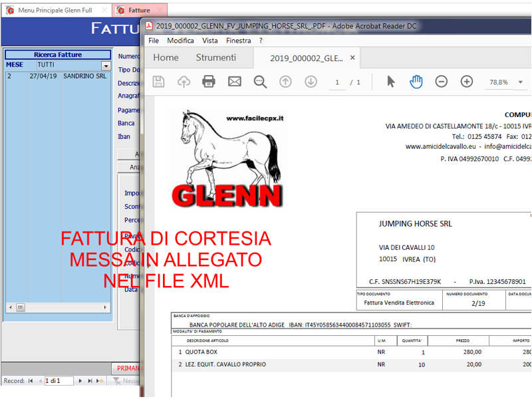Viewport: 532px width, 399px height.
Task: Click the 78,8% zoom value field
Action: (x=499, y=82)
